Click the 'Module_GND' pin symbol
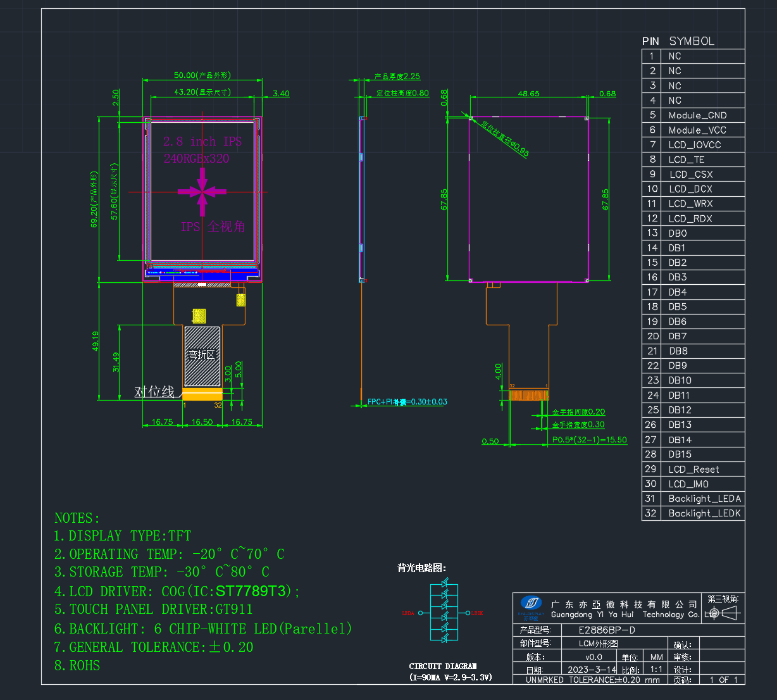777x700 pixels. coord(697,115)
